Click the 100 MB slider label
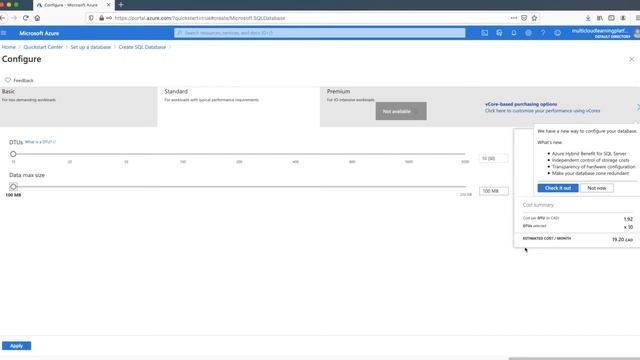The height and width of the screenshot is (360, 640). (x=13, y=195)
